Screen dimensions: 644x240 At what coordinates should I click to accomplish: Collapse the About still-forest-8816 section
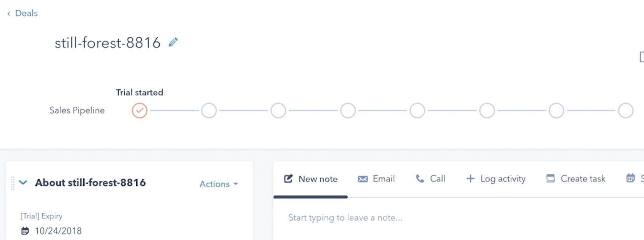point(23,183)
